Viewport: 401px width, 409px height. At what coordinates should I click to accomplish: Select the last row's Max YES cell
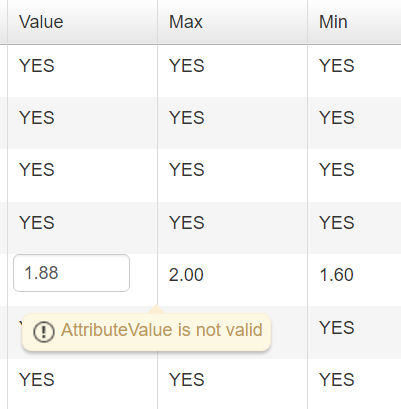[232, 384]
